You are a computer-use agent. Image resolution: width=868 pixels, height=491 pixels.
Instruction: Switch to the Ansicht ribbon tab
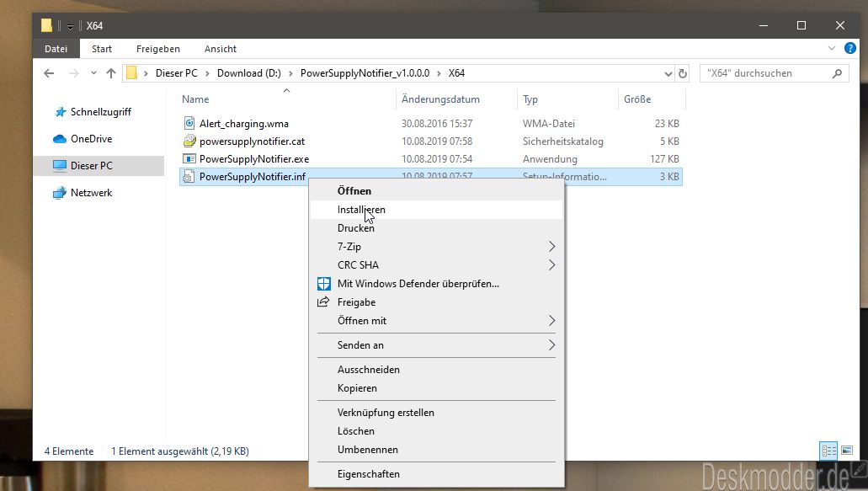[221, 49]
